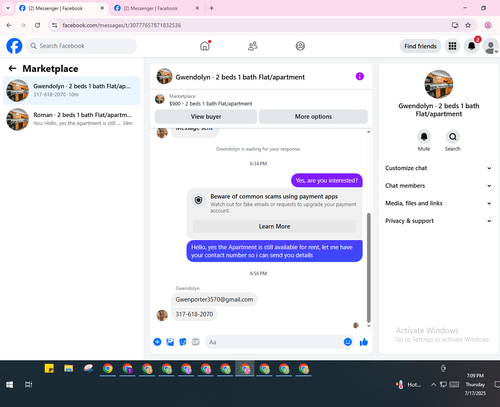Viewport: 500px width, 407px height.
Task: Open the first Chrome taskbar icon
Action: tap(108, 368)
